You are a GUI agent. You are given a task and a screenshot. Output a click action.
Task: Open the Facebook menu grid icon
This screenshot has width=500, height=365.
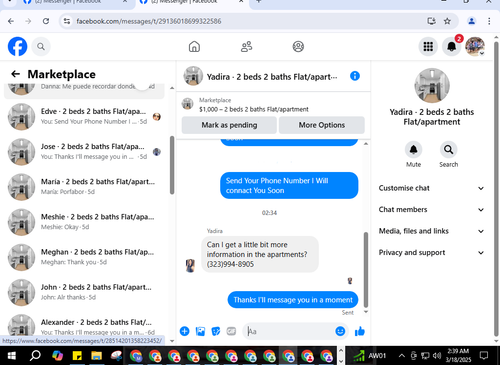[x=428, y=46]
